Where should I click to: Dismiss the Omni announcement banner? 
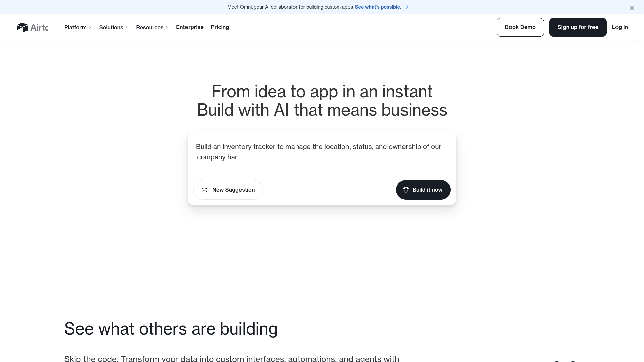coord(632,7)
